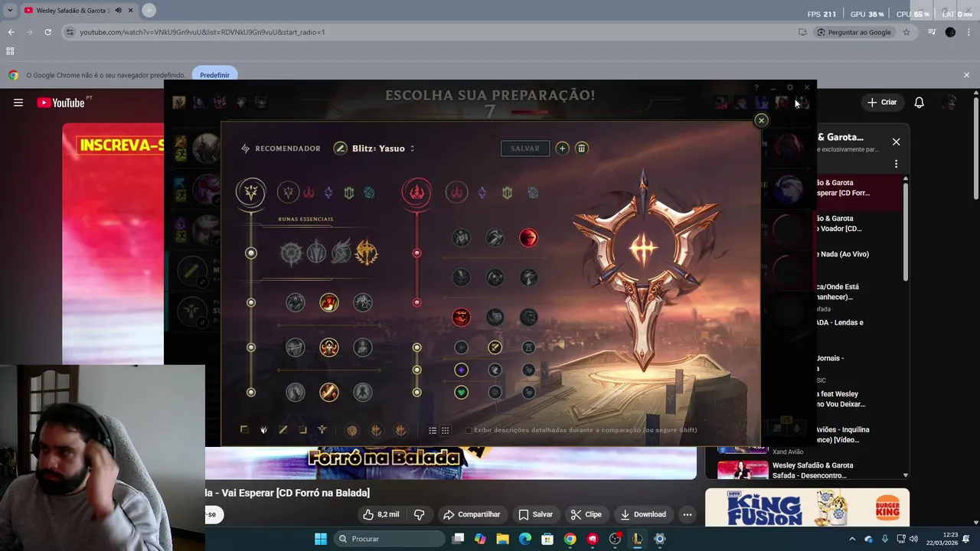This screenshot has width=980, height=551.
Task: Close the YouTube playlist panel
Action: coord(896,142)
